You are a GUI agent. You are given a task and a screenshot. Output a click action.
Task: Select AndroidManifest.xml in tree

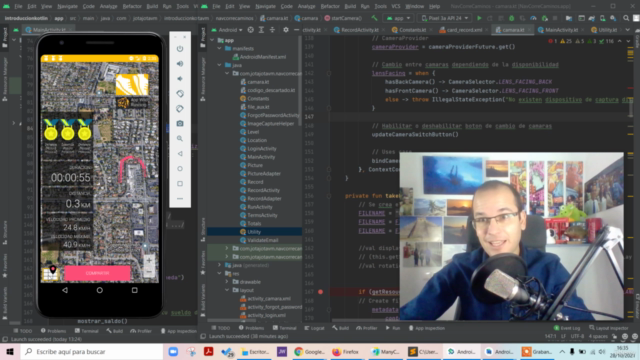point(259,57)
